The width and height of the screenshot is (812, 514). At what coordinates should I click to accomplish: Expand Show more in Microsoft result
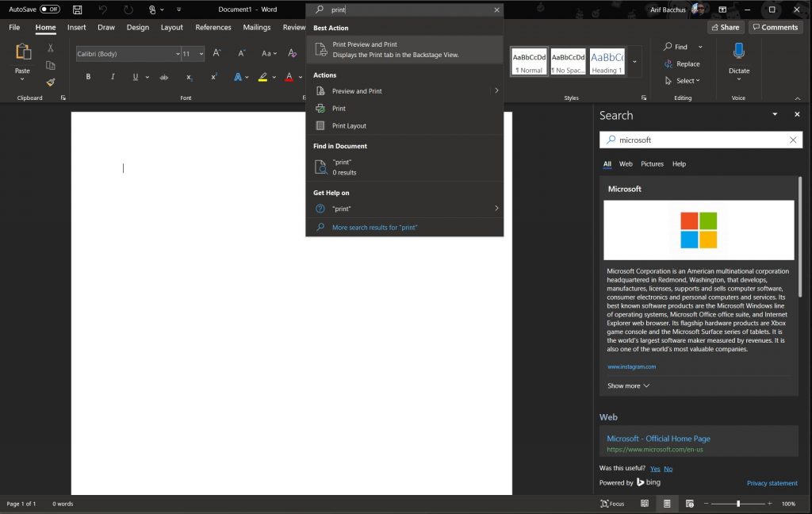pyautogui.click(x=628, y=385)
